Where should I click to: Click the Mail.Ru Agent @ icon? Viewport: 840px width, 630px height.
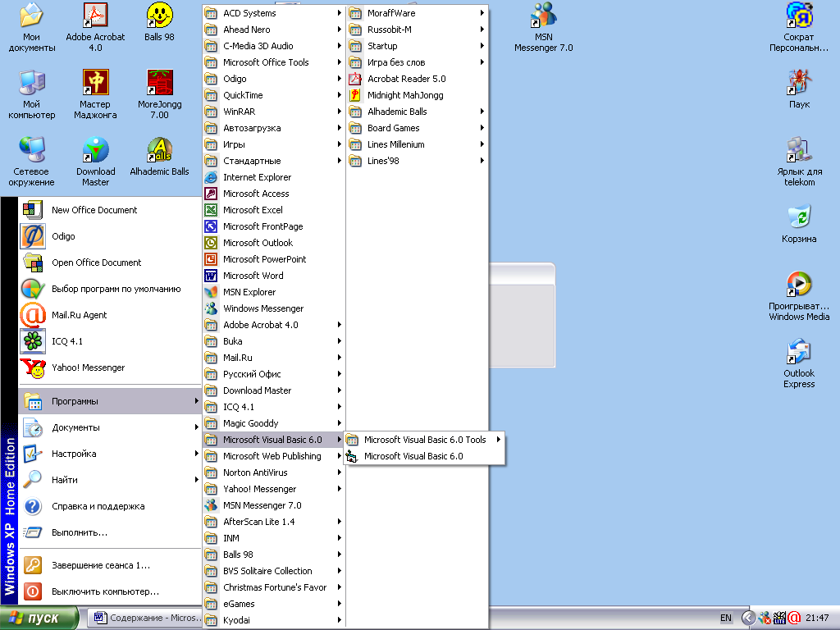[x=33, y=315]
